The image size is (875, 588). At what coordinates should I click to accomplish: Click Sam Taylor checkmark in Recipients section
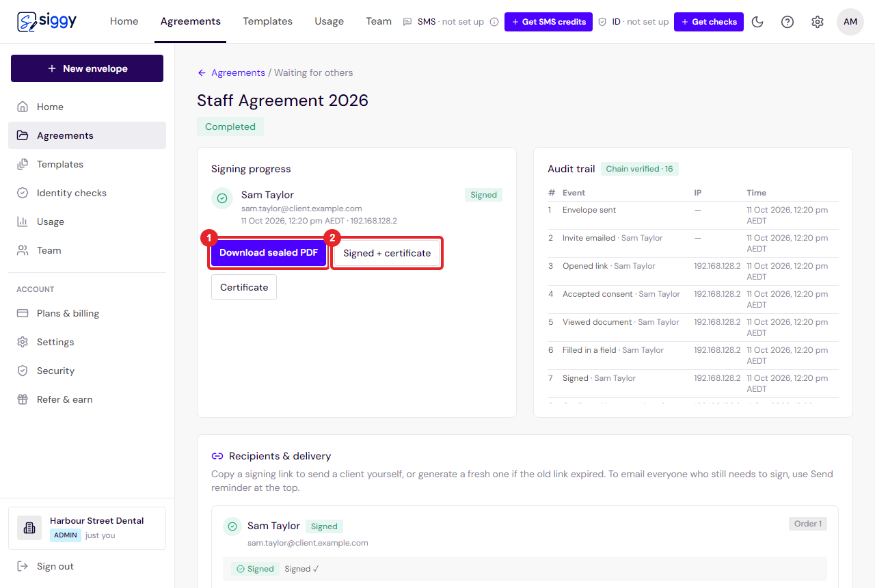[232, 526]
